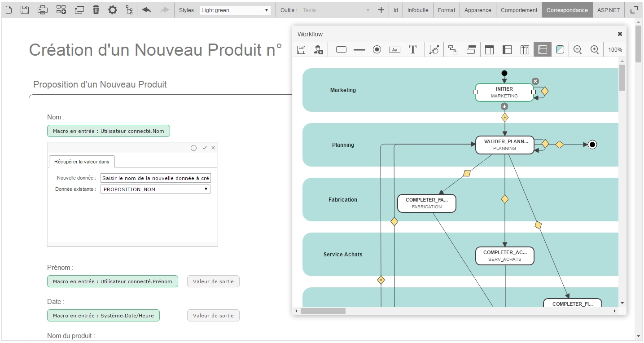Viewport: 644px width, 343px height.
Task: Click the zoom in magnifier icon
Action: pyautogui.click(x=595, y=50)
